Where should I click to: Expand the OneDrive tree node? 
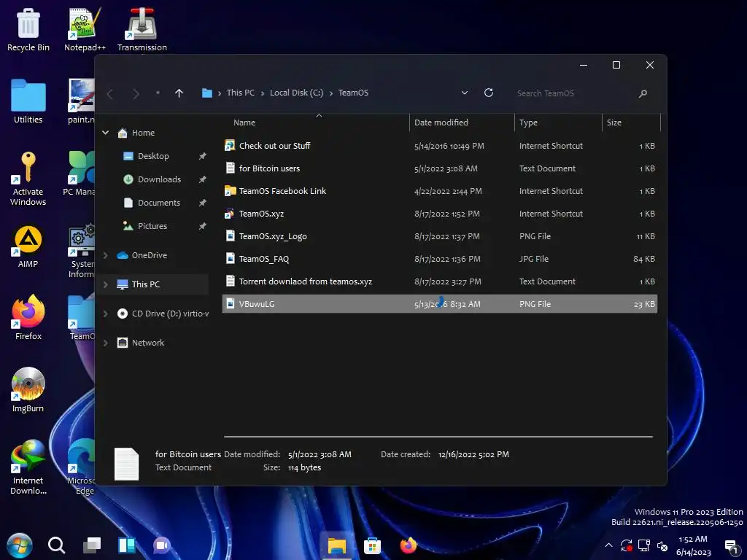tap(105, 255)
